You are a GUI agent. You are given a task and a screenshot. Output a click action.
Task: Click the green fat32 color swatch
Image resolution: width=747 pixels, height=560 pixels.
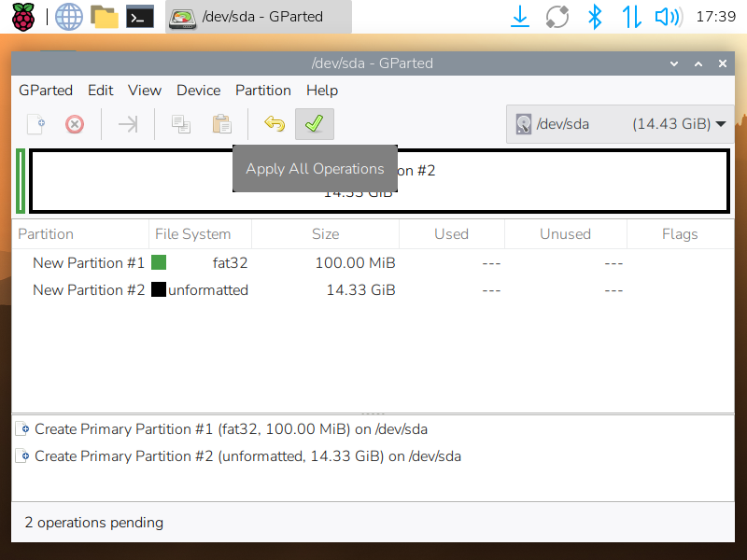point(159,263)
